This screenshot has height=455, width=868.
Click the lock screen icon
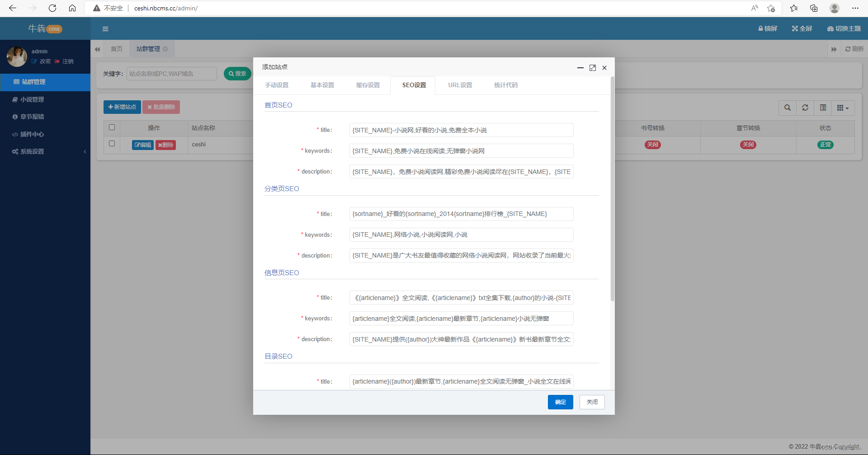tap(767, 28)
